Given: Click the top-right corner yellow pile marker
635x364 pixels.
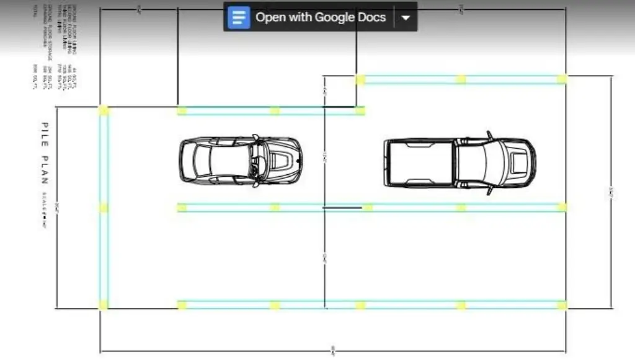Looking at the screenshot, I should coord(562,79).
